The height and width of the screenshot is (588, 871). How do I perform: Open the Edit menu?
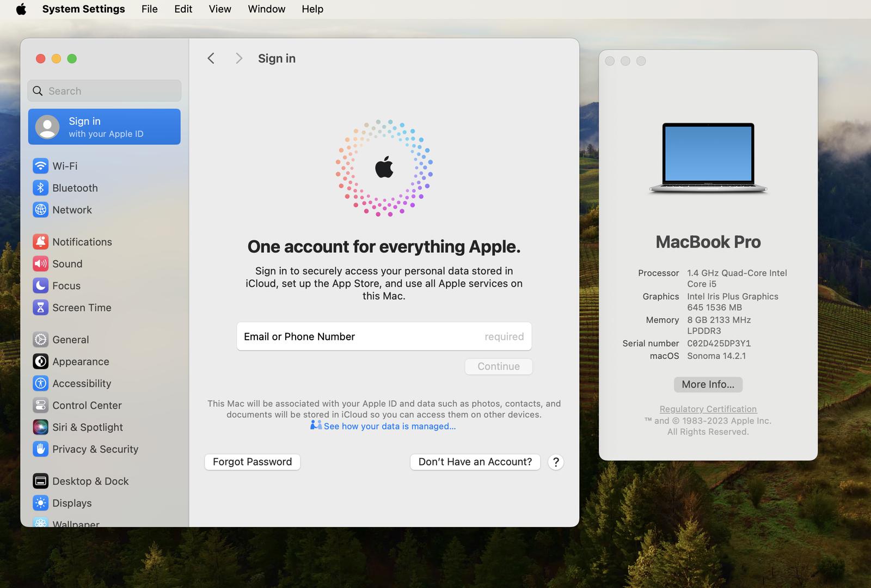coord(183,9)
